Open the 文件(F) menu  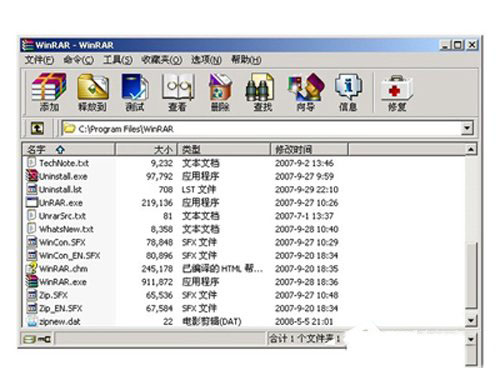40,60
